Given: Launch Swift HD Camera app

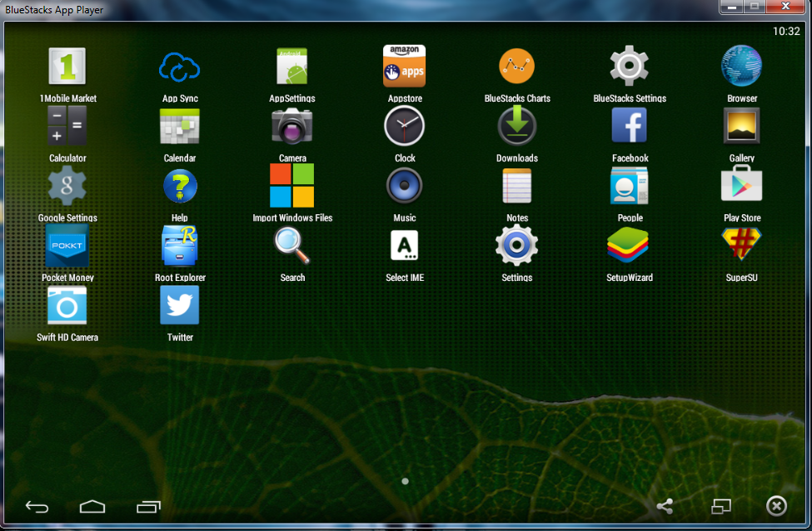Looking at the screenshot, I should tap(67, 306).
